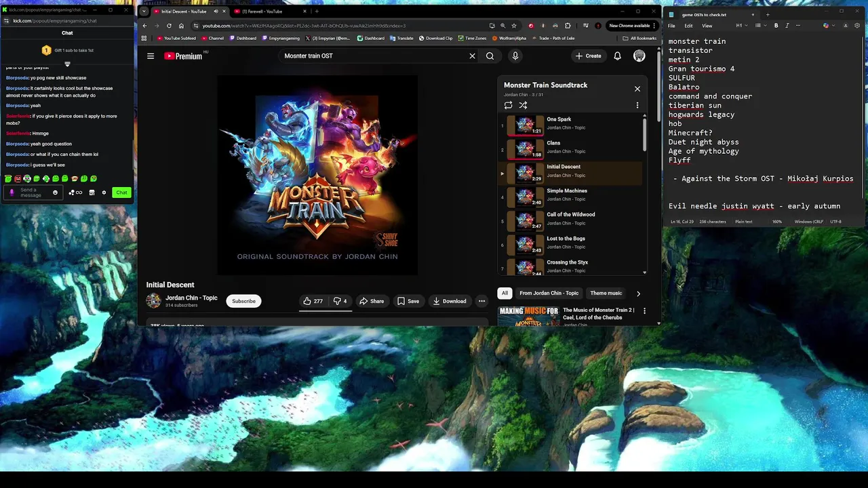The image size is (868, 488).
Task: Go to YouTube Premium home logo
Action: click(183, 56)
